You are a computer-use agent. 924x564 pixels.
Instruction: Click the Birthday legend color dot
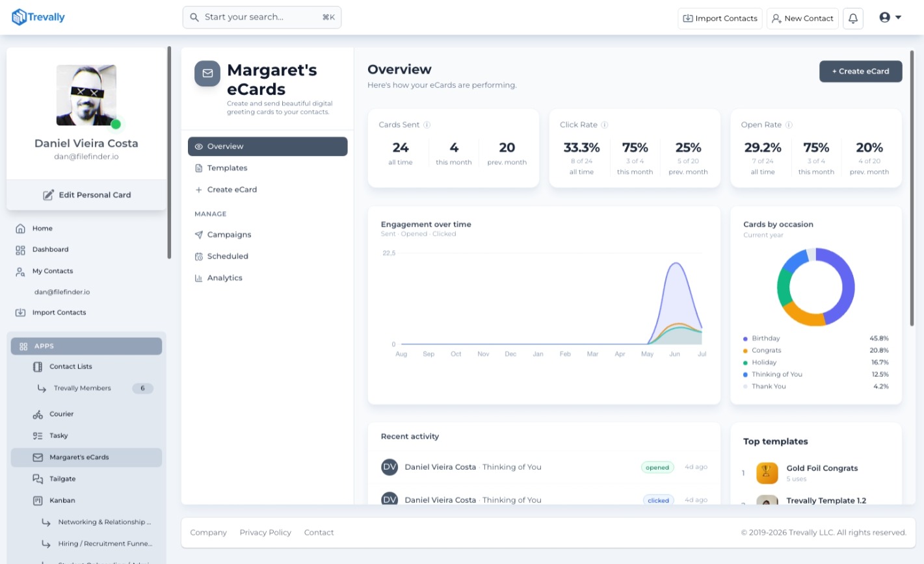pyautogui.click(x=745, y=339)
